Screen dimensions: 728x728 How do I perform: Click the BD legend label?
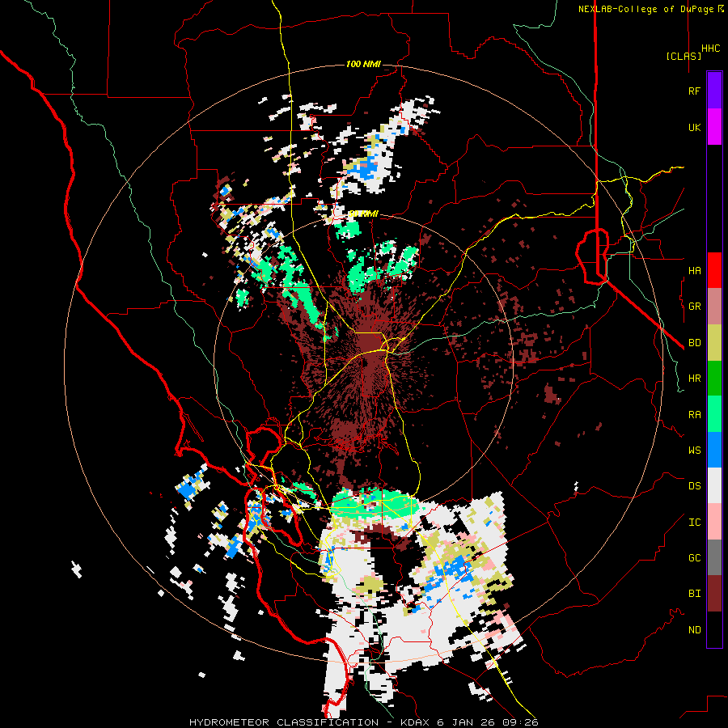pyautogui.click(x=694, y=343)
